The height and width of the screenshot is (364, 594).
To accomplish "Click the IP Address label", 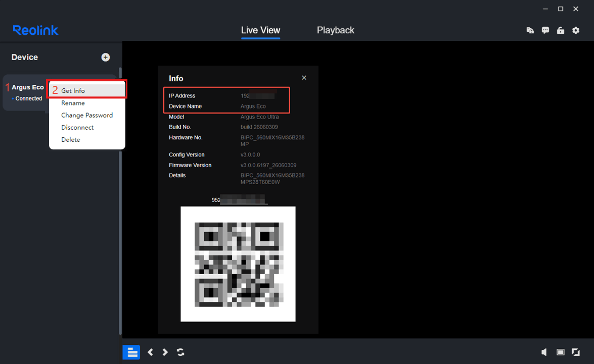I will pos(182,96).
